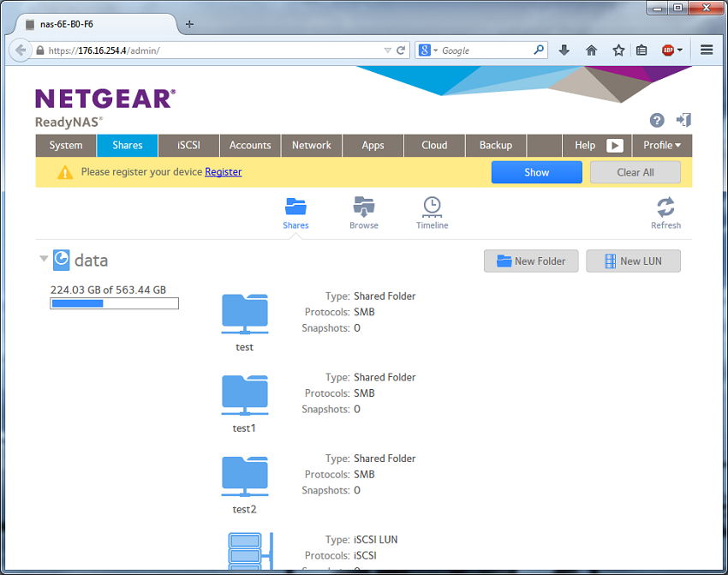Switch to the iSCSI tab
The image size is (728, 575).
(188, 146)
